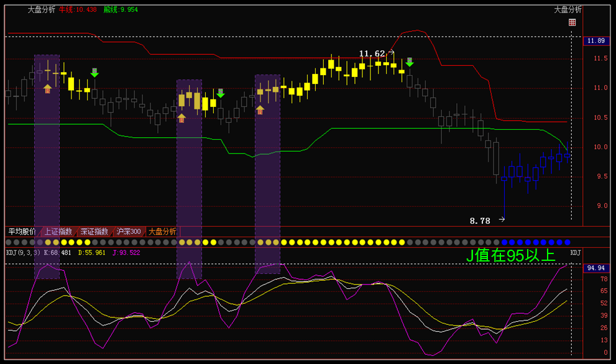This screenshot has height=364, width=616.
Task: Switch to the 平均股价 tab
Action: [22, 232]
